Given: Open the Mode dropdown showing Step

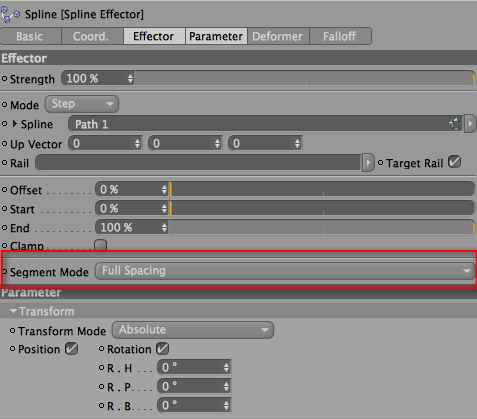Looking at the screenshot, I should [x=82, y=104].
